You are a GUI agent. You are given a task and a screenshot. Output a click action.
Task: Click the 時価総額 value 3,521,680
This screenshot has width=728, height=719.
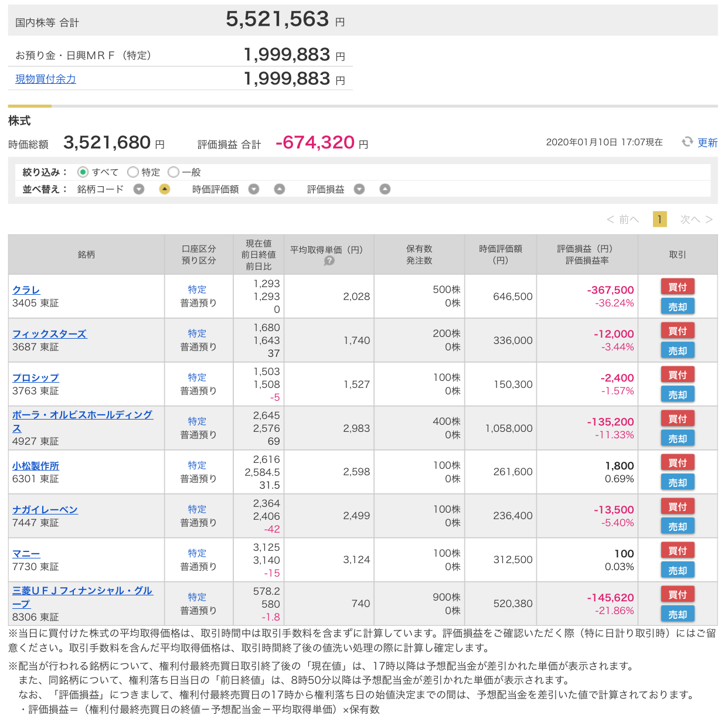tap(107, 142)
